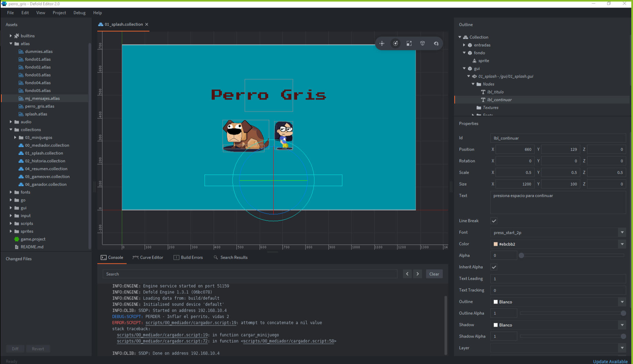Expand the audio folder in Assets

[x=11, y=122]
